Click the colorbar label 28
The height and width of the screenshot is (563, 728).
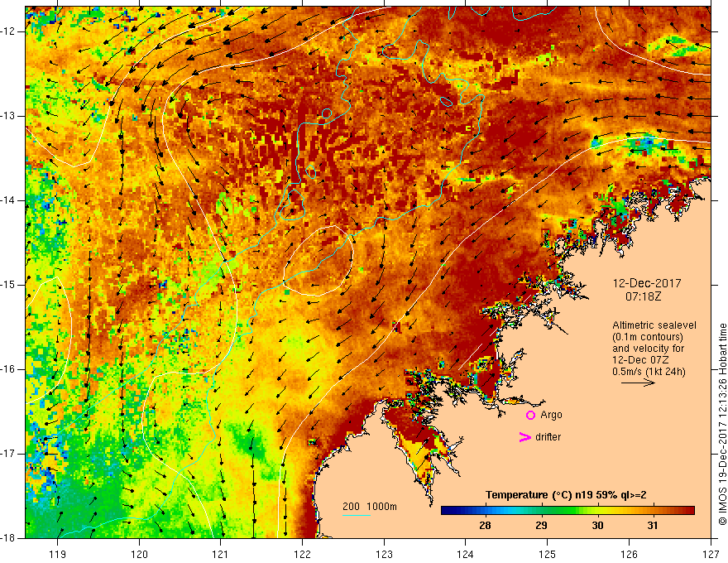tap(485, 526)
